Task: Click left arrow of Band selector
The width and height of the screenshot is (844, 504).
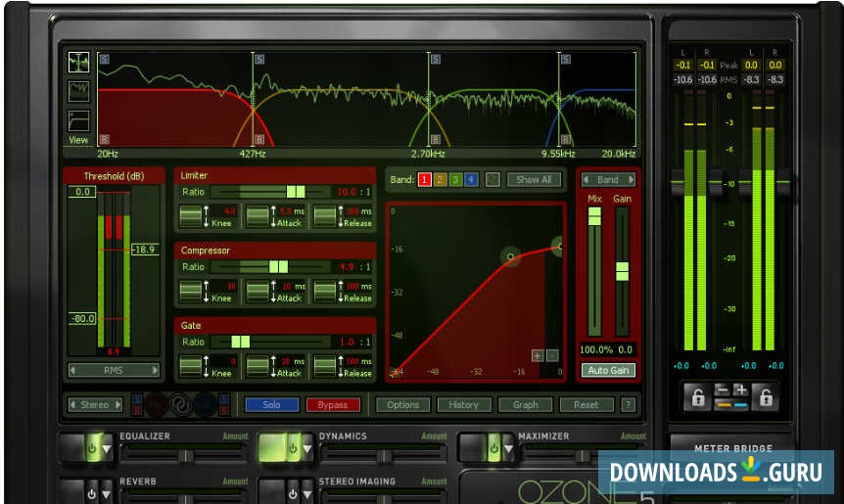Action: coord(586,180)
